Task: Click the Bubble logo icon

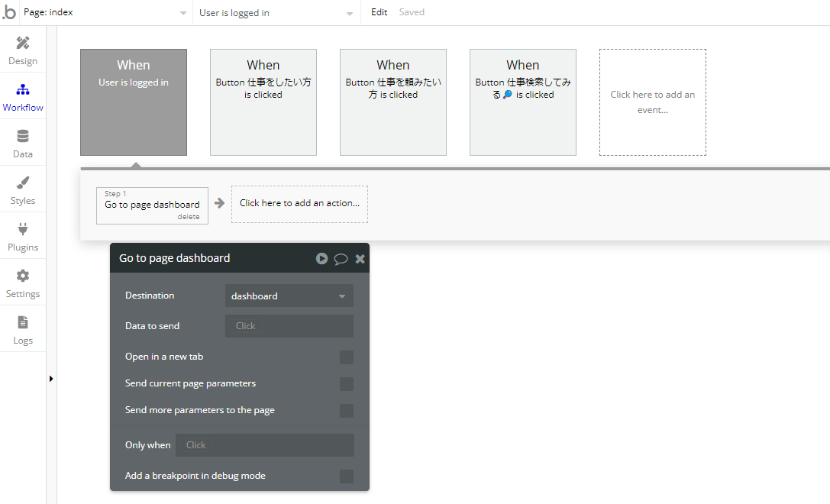Action: pyautogui.click(x=9, y=12)
